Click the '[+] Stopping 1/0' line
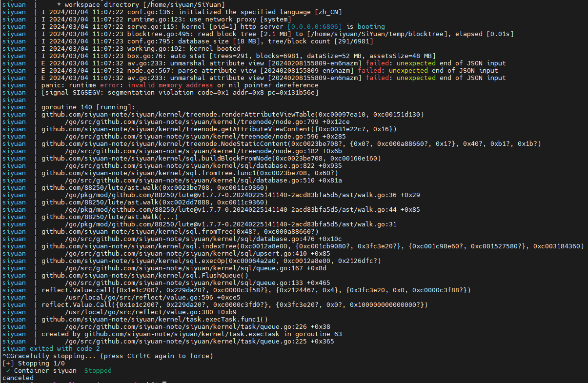The image size is (588, 383). click(33, 363)
